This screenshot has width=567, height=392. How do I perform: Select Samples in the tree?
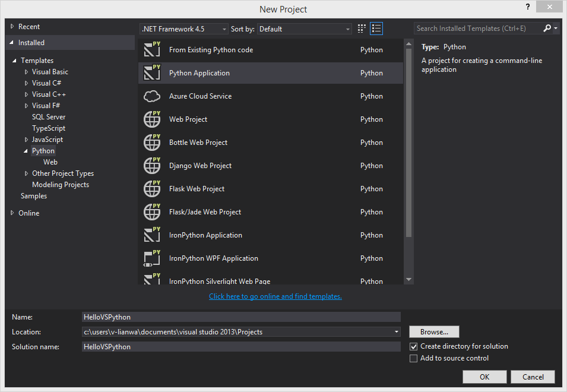(34, 195)
